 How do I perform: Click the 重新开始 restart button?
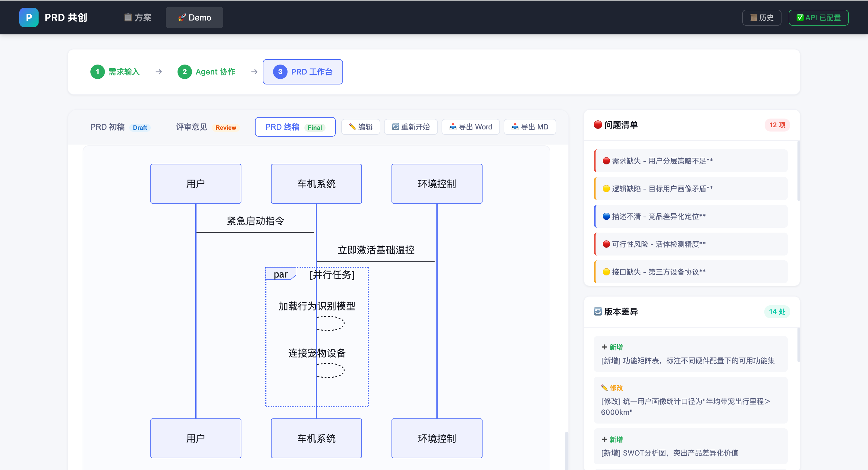tap(411, 127)
